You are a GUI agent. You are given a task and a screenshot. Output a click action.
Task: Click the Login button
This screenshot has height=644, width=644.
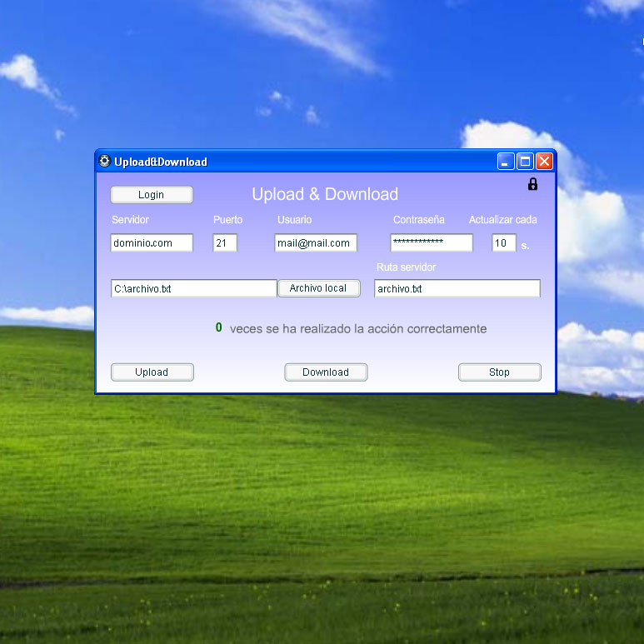click(x=152, y=195)
